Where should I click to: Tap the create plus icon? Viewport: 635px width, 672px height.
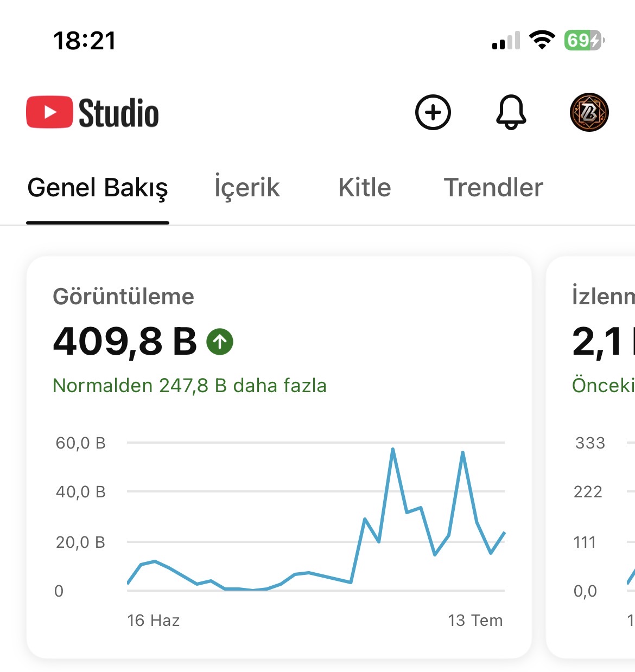pyautogui.click(x=433, y=112)
